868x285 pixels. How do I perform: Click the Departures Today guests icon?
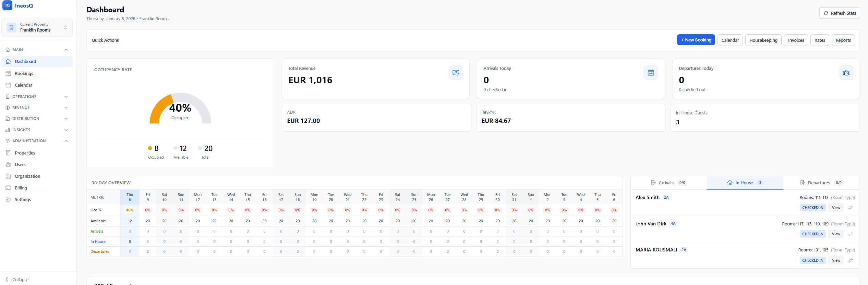click(x=846, y=73)
